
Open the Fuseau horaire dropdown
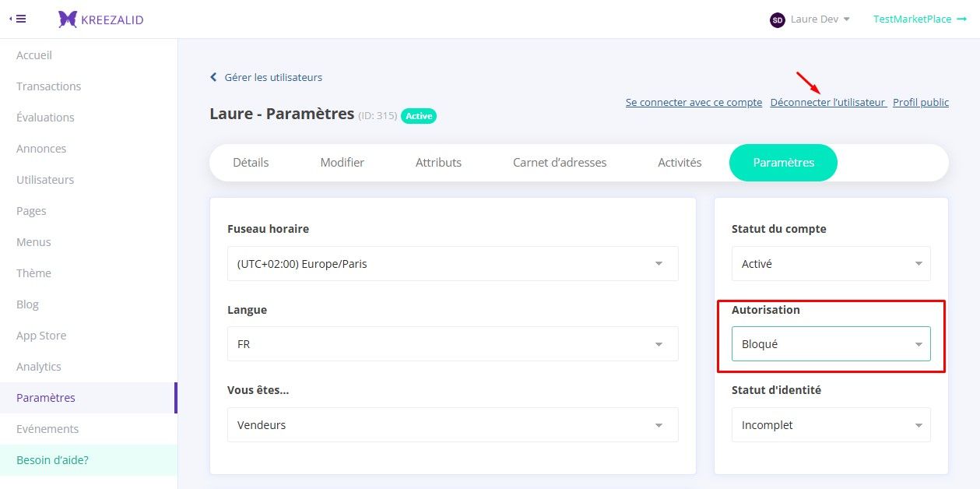click(x=452, y=264)
